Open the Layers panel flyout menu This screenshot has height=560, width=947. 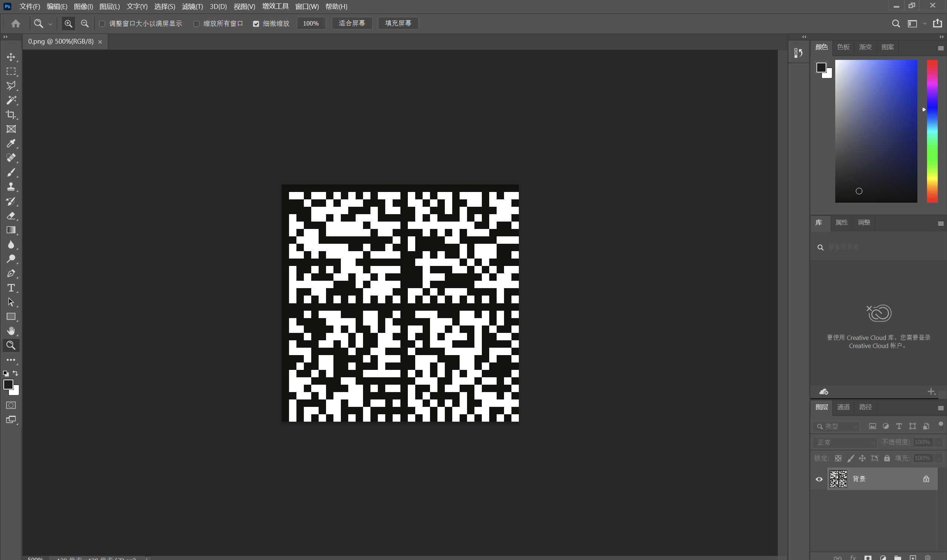941,408
